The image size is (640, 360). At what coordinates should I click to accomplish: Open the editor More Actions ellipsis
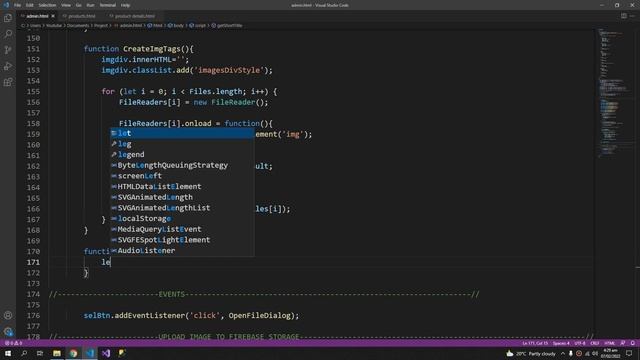pos(632,16)
